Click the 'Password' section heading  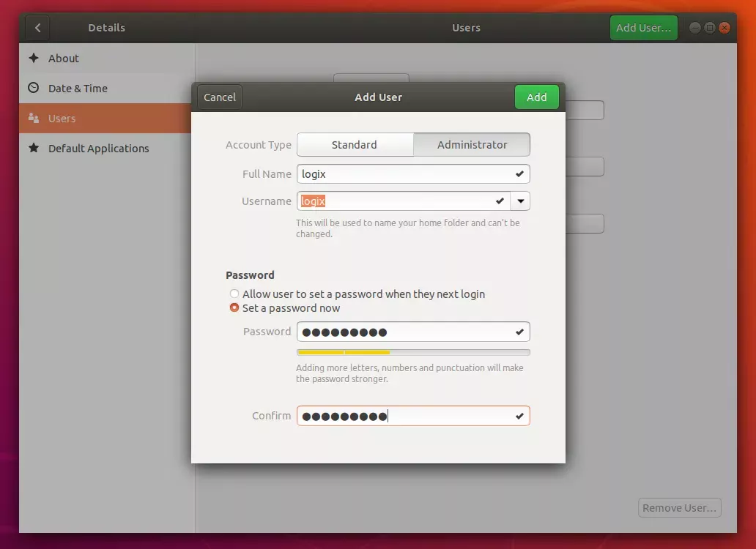(250, 275)
